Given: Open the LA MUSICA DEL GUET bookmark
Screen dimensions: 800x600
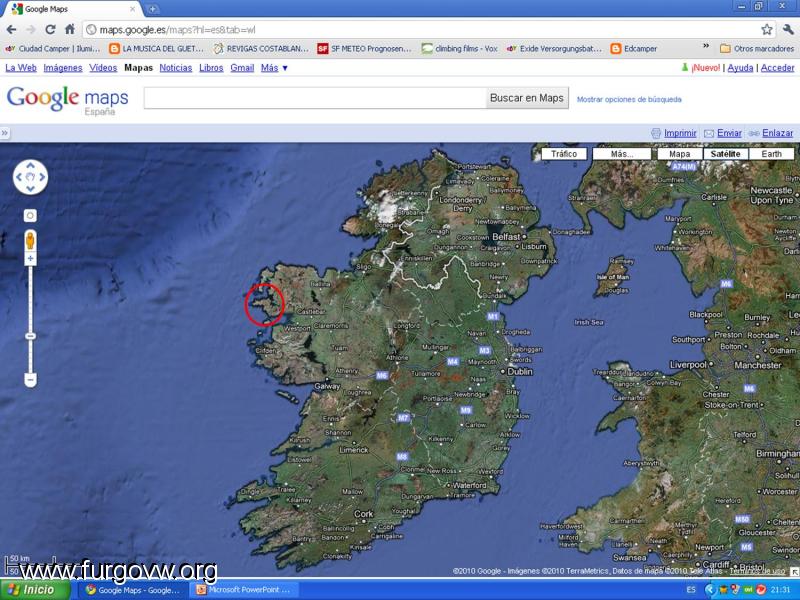Looking at the screenshot, I should pyautogui.click(x=157, y=48).
